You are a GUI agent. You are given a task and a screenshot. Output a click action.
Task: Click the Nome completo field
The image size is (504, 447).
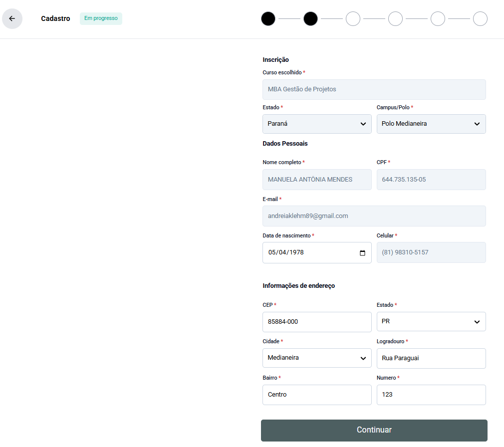(317, 180)
